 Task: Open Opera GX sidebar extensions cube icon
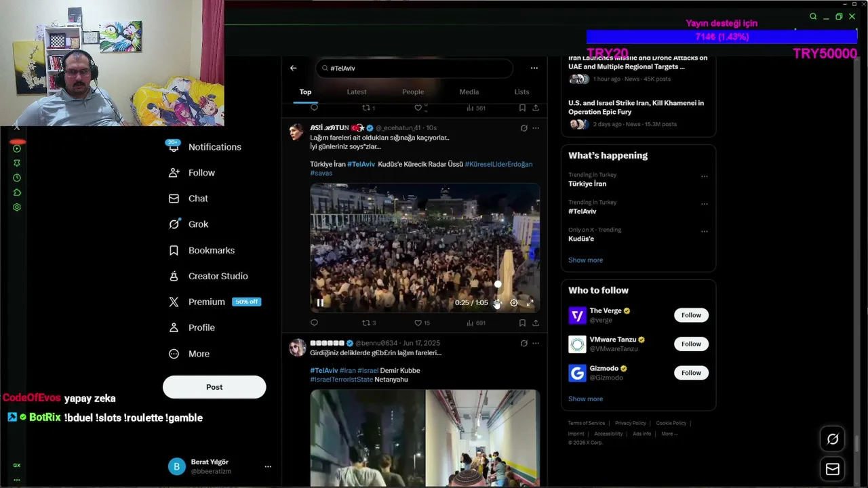[x=17, y=192]
